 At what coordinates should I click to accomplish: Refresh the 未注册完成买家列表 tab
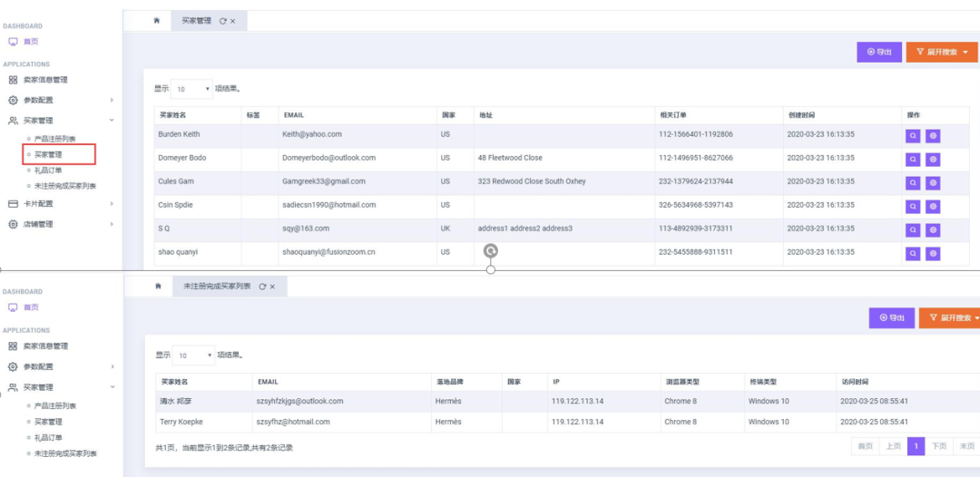tap(262, 287)
